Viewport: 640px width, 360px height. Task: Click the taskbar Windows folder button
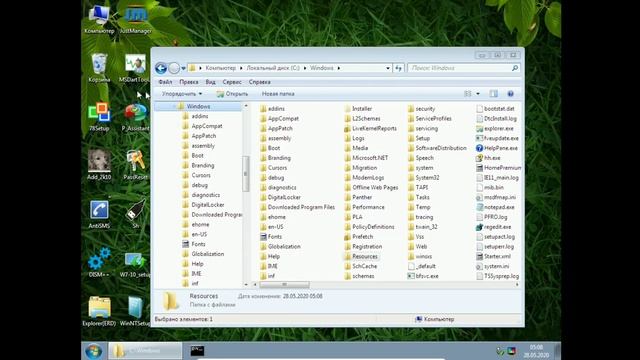(x=145, y=351)
